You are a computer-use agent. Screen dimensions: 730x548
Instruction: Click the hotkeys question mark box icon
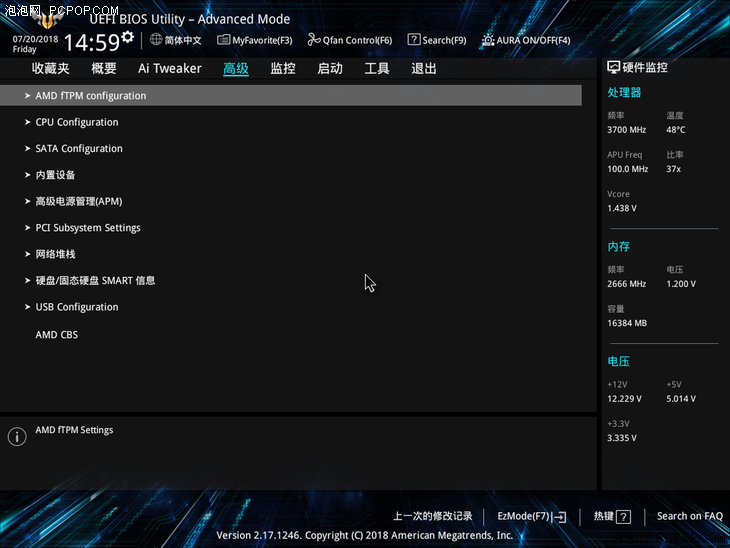[623, 517]
